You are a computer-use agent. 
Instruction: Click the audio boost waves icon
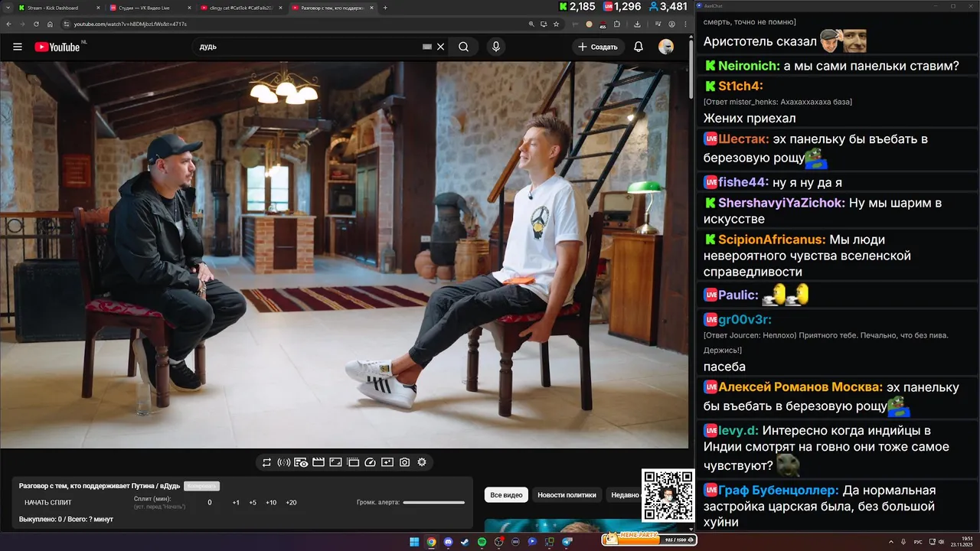pyautogui.click(x=283, y=462)
